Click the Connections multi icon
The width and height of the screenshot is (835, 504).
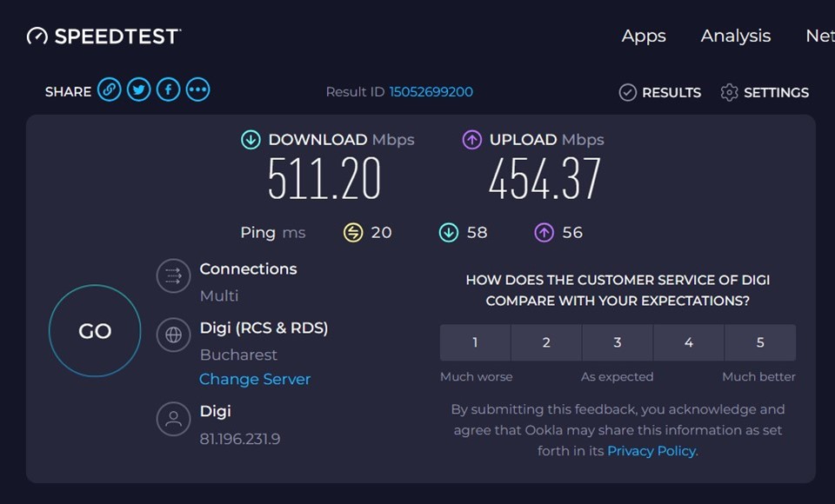pyautogui.click(x=173, y=277)
